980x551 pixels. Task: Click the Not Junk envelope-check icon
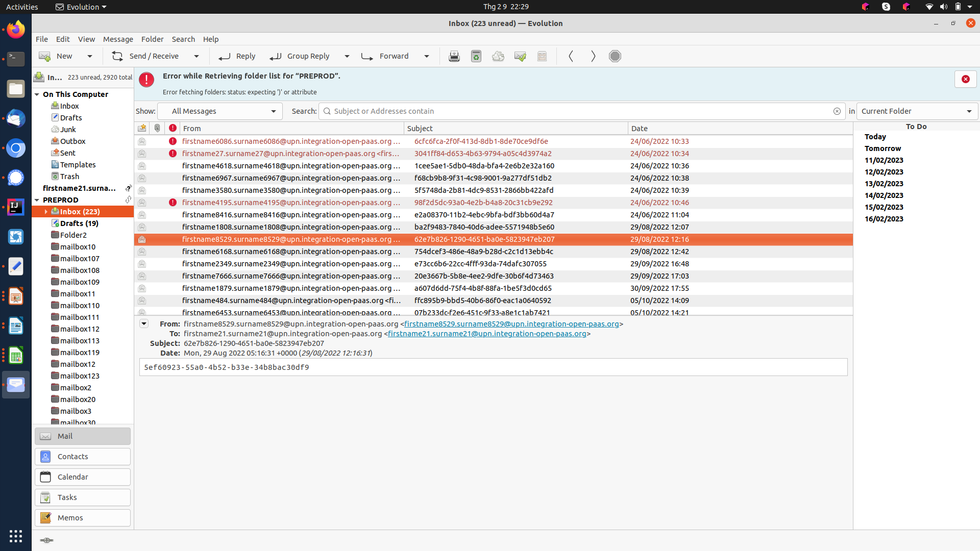pyautogui.click(x=520, y=56)
